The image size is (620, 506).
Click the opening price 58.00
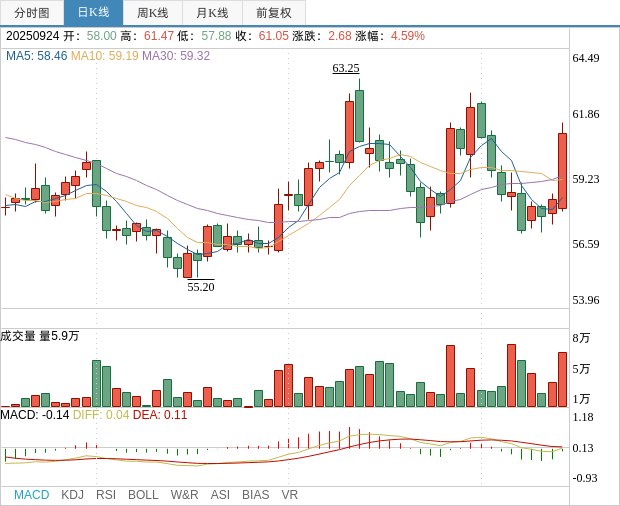[x=102, y=36]
